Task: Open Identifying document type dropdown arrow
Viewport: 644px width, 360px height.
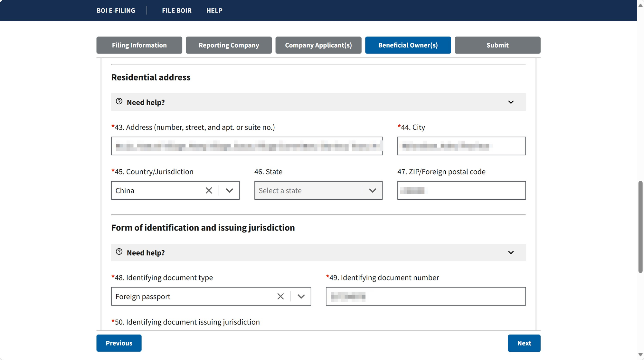Action: coord(301,297)
